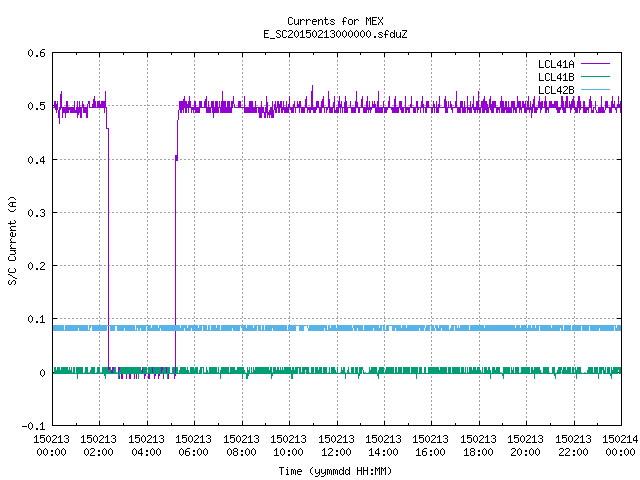Click the 0.1 y-axis tick value
The image size is (640, 480).
[36, 319]
